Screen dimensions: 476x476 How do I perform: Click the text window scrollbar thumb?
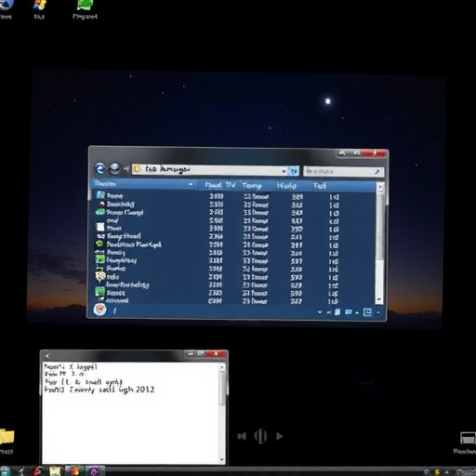222,388
